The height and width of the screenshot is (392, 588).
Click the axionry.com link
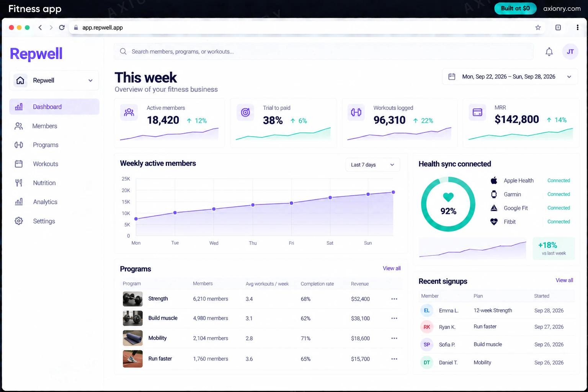click(562, 8)
